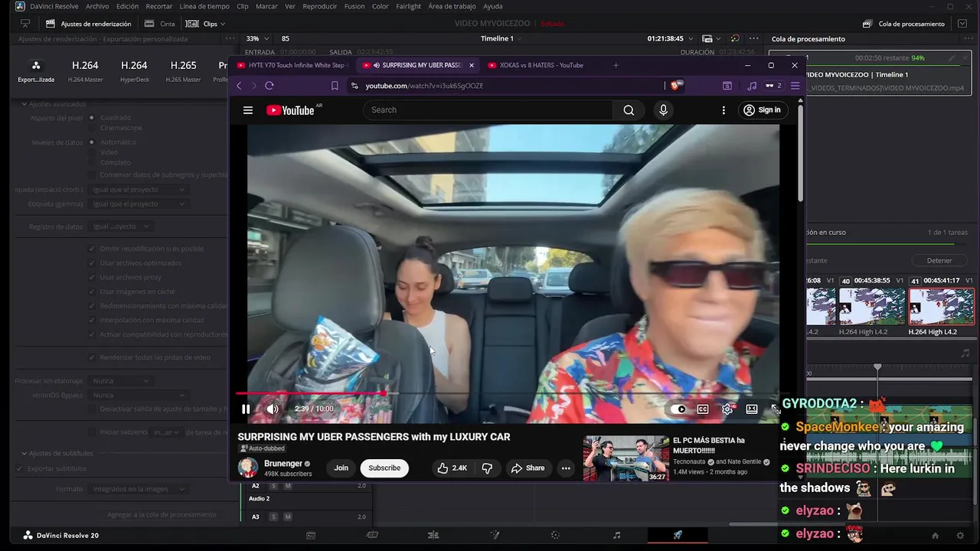Open the Área de trabajo menu
The image size is (980, 551).
[x=452, y=6]
